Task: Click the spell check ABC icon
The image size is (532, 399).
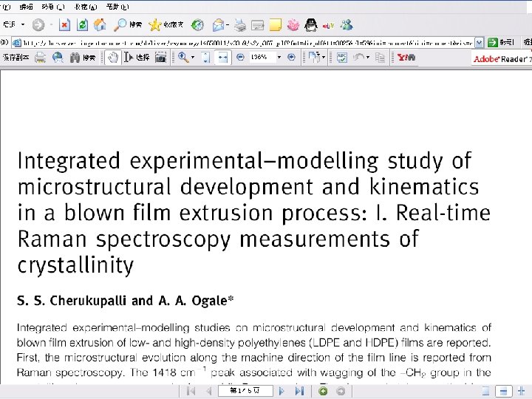Action: click(x=341, y=58)
